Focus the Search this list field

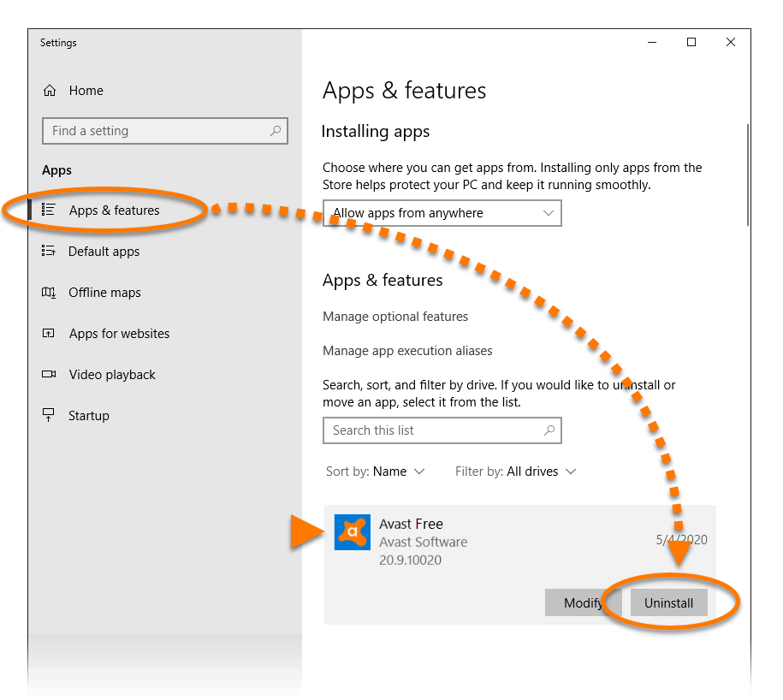[442, 430]
